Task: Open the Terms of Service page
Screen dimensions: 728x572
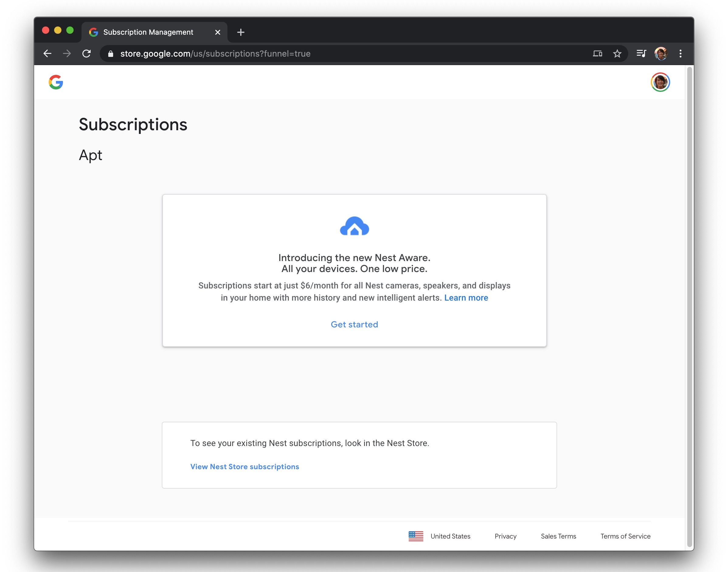Action: click(x=625, y=536)
